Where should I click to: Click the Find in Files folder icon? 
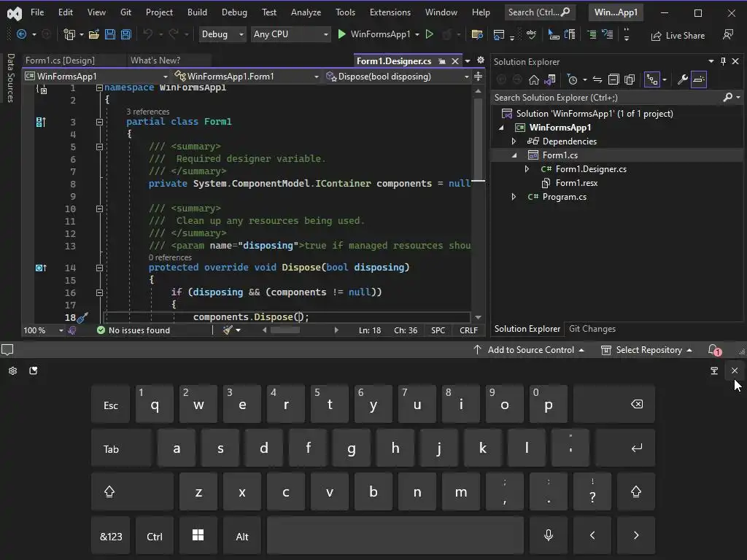(x=477, y=34)
